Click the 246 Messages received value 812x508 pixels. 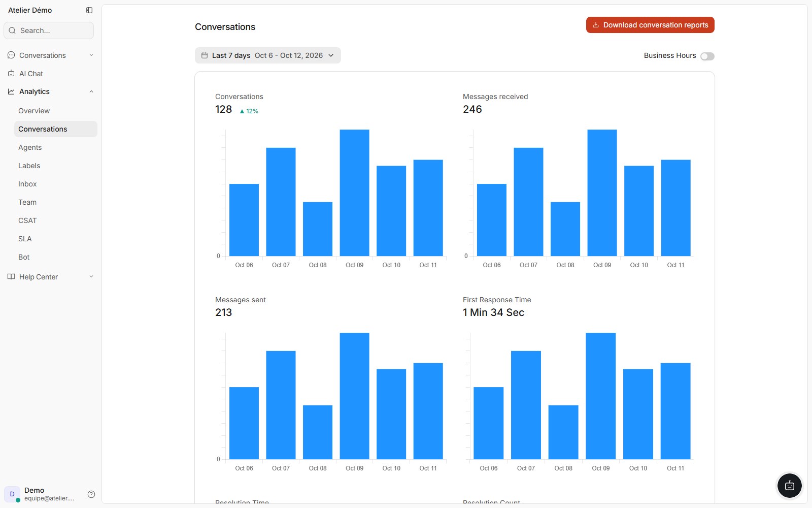[x=472, y=109]
